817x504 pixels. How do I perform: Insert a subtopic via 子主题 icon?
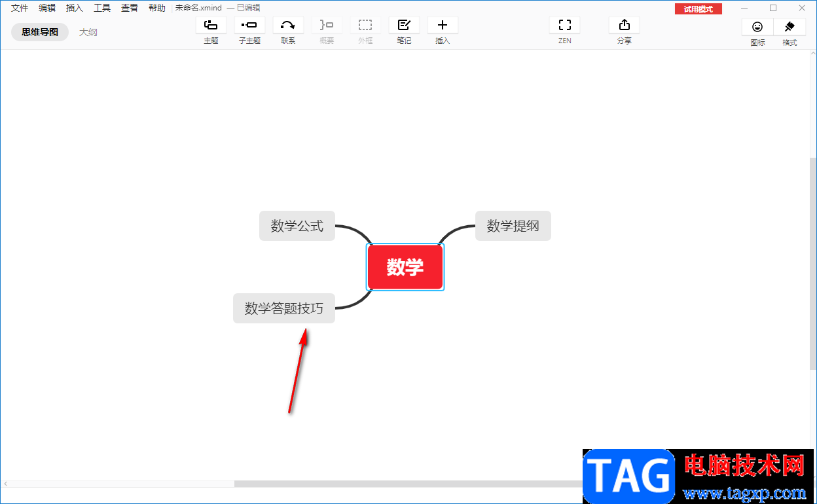point(249,26)
